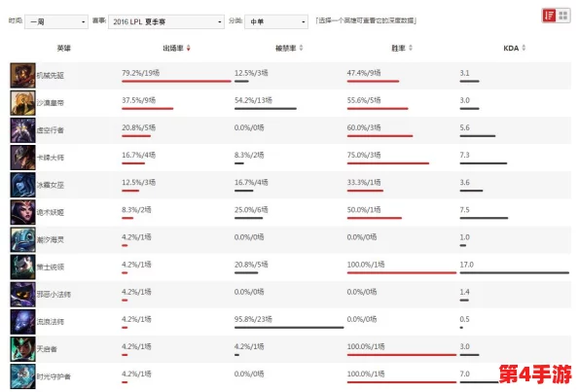The image size is (578, 392).
Task: Switch to grid view mode
Action: pyautogui.click(x=562, y=16)
